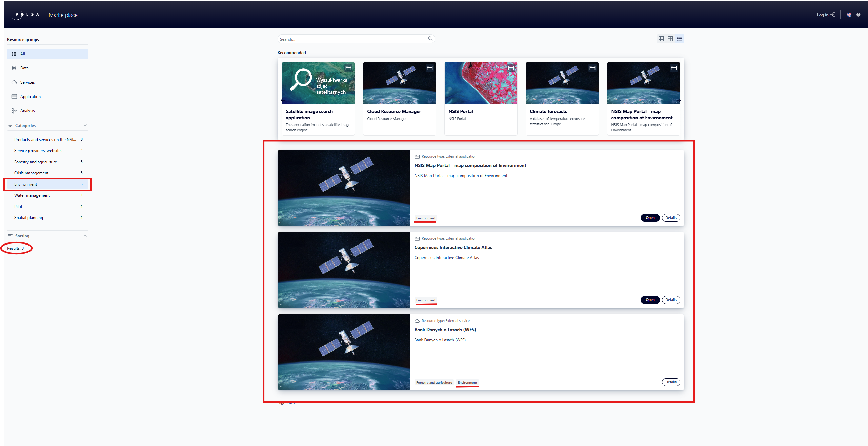Click application icon on recommended NSIS Map Portal card
The image size is (868, 446).
[673, 68]
